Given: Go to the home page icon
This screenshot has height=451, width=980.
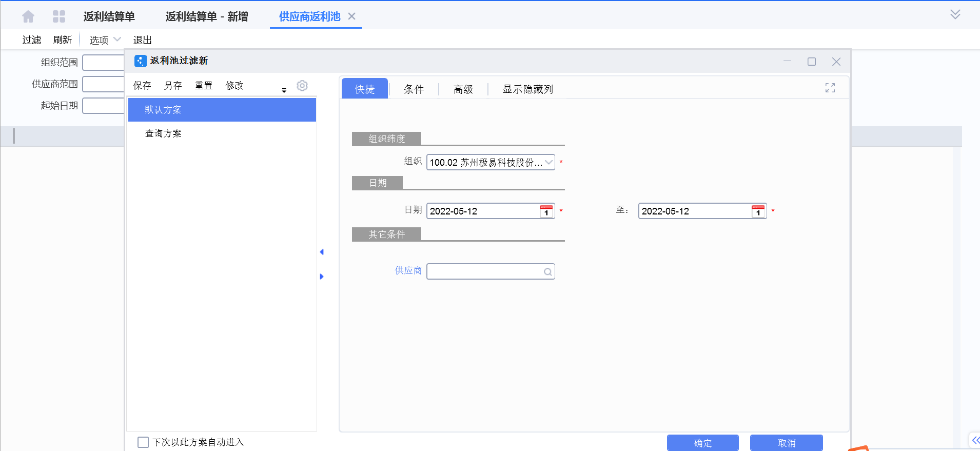Looking at the screenshot, I should (28, 17).
